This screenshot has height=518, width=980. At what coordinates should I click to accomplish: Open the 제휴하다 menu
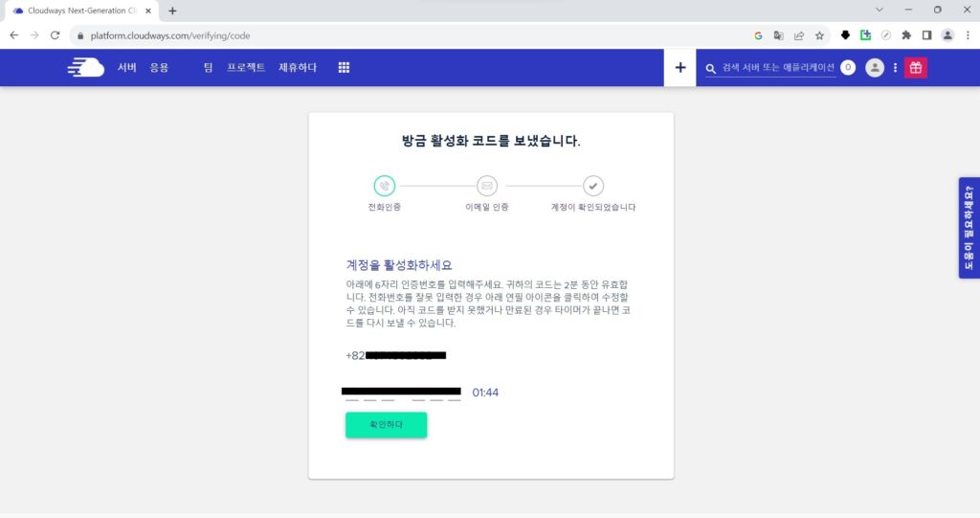point(298,68)
